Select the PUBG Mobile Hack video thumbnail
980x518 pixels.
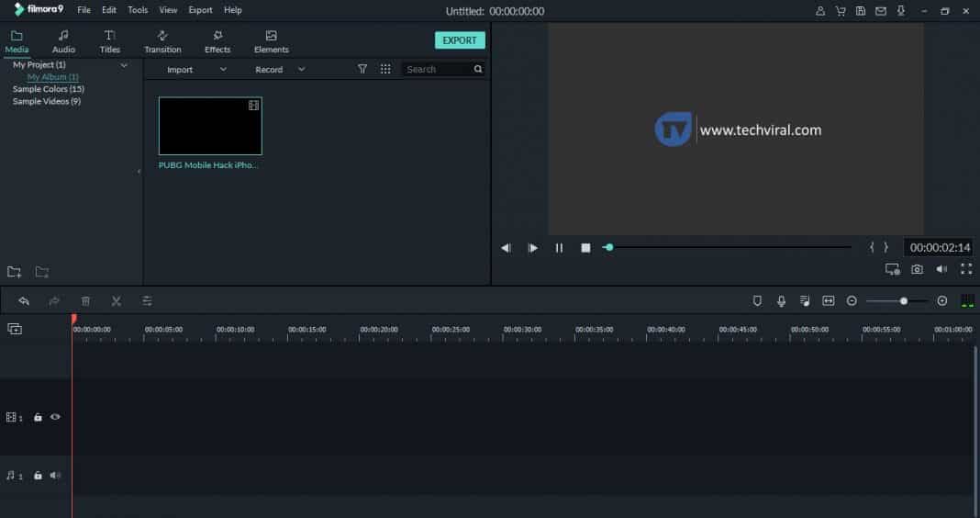[210, 126]
